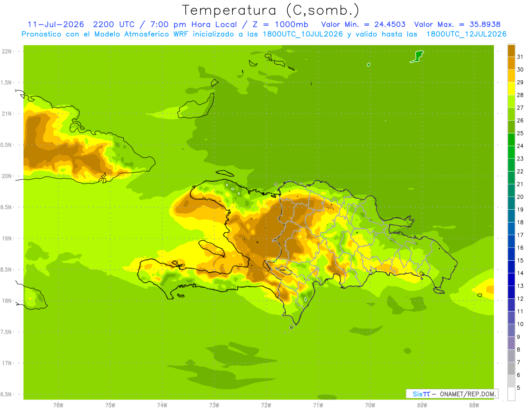
Task: Click the orange swatch between 30 and 31
Action: pos(511,63)
